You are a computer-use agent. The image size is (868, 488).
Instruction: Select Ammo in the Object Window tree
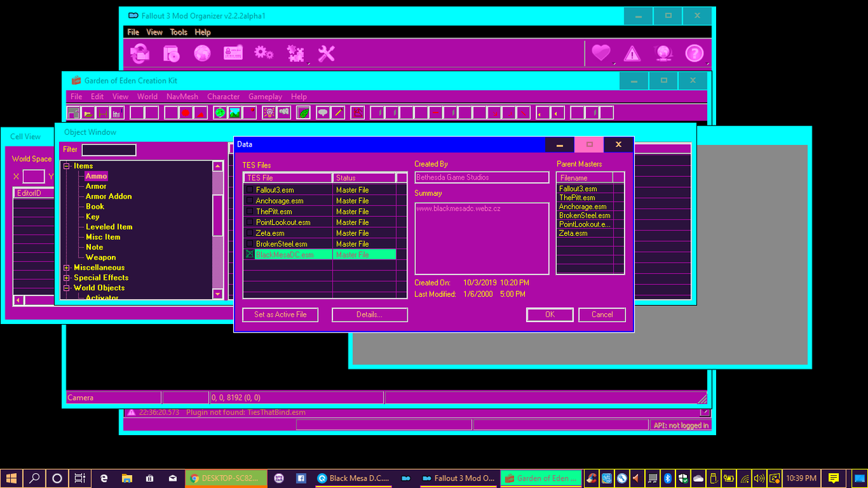pos(96,176)
